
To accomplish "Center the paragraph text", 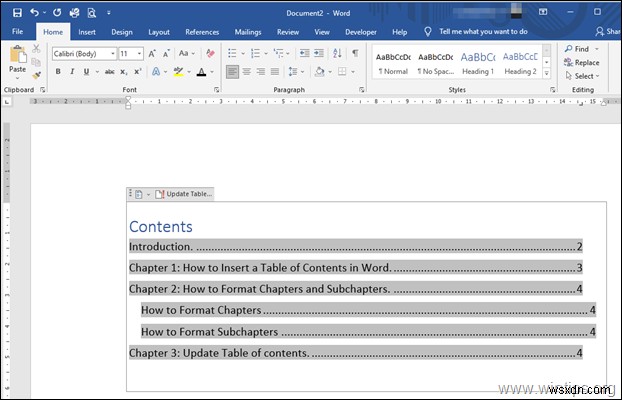I will 247,72.
